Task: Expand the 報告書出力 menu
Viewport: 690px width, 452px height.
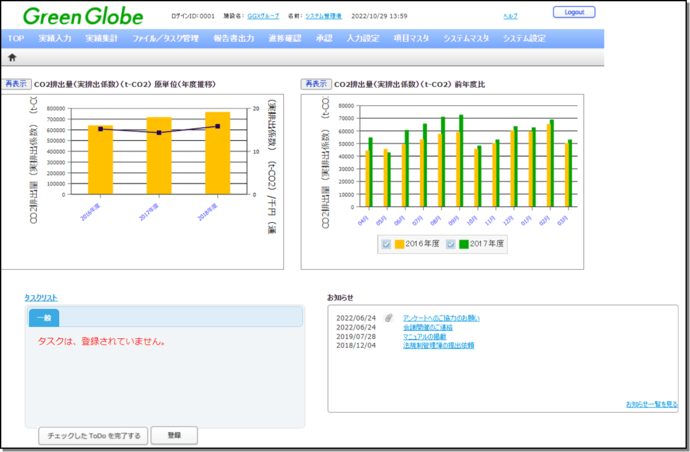Action: (233, 38)
